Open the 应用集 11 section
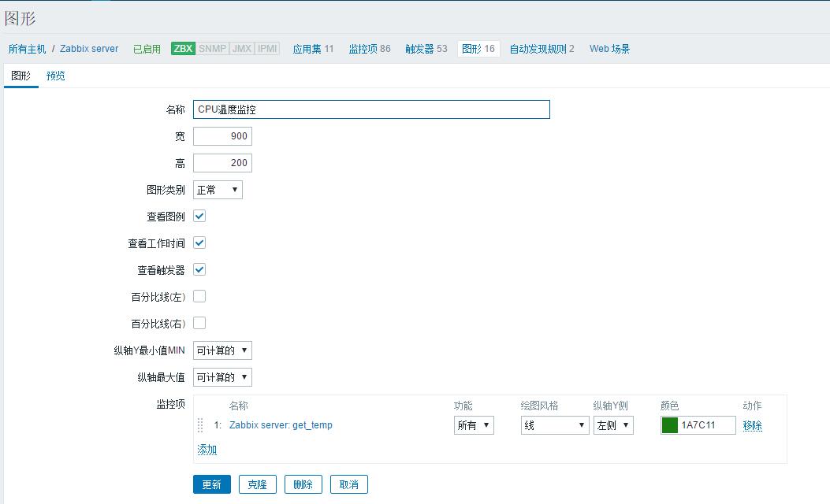 click(314, 49)
